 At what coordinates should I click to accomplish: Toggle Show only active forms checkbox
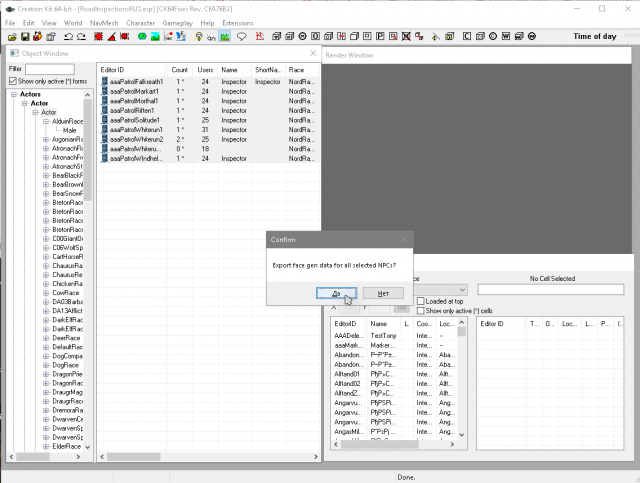[x=13, y=80]
